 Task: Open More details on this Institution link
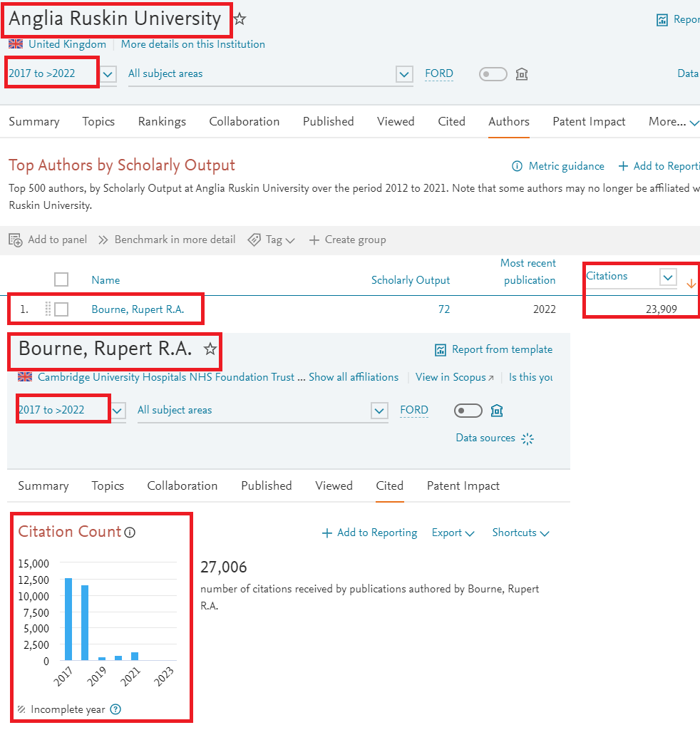(192, 44)
